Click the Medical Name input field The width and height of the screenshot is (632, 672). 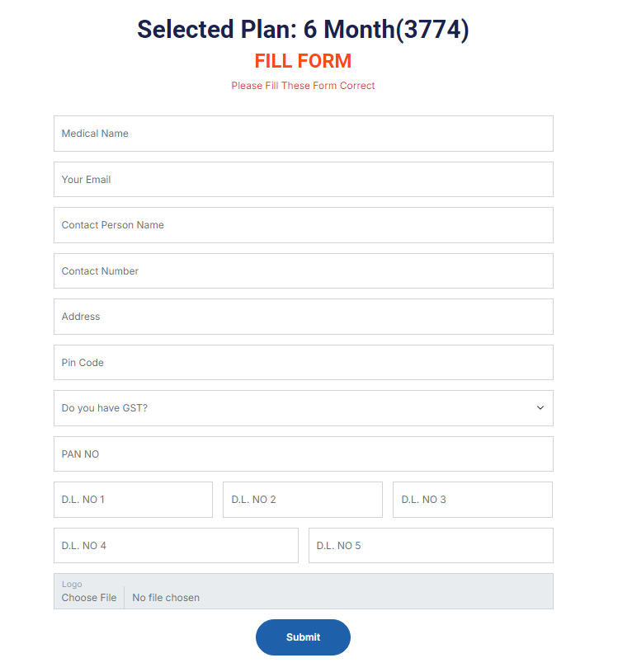pyautogui.click(x=303, y=134)
